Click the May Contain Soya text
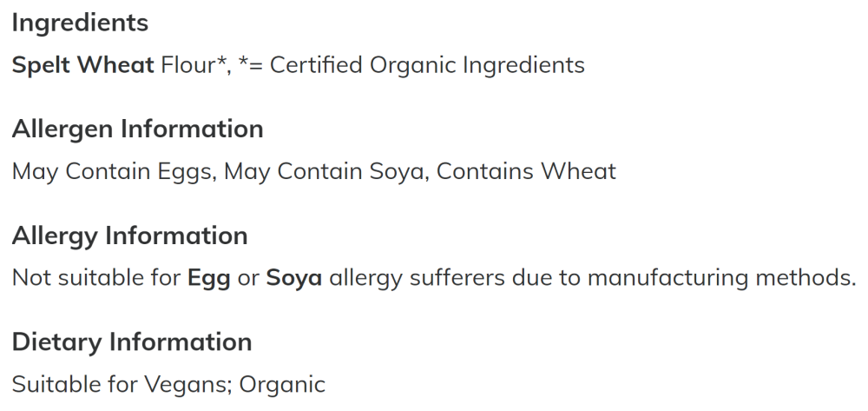This screenshot has height=411, width=868. [x=326, y=171]
